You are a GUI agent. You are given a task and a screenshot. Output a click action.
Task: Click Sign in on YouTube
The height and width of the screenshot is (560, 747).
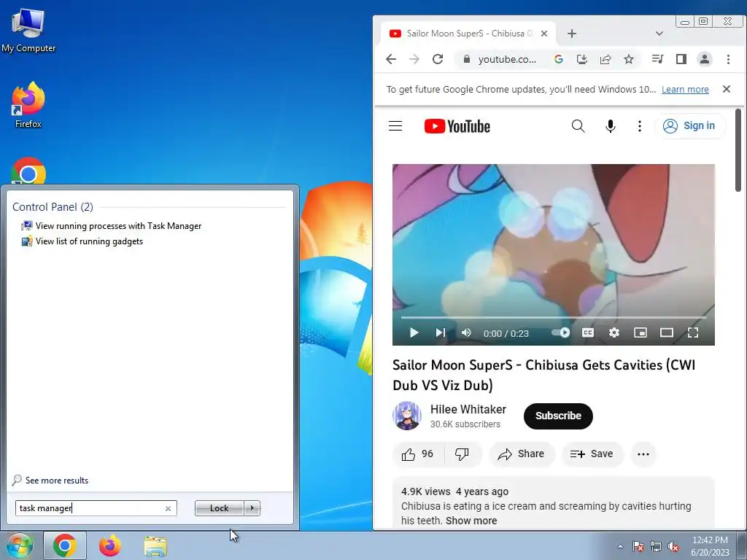690,125
